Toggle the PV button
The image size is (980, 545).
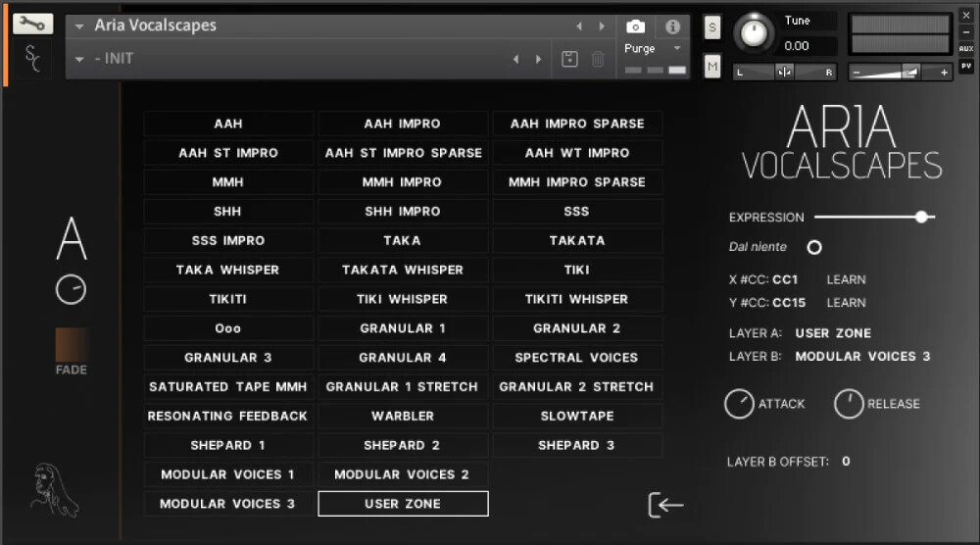(x=965, y=66)
